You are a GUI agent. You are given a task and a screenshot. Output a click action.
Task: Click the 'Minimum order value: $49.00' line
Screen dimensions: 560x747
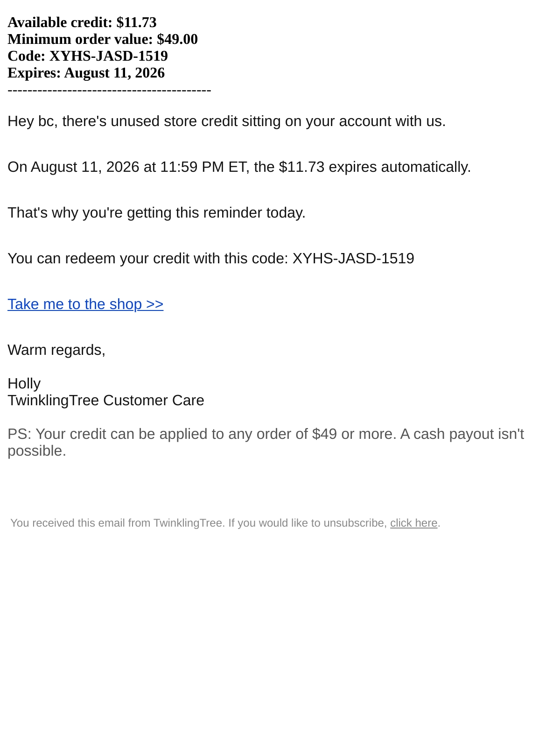tap(103, 39)
